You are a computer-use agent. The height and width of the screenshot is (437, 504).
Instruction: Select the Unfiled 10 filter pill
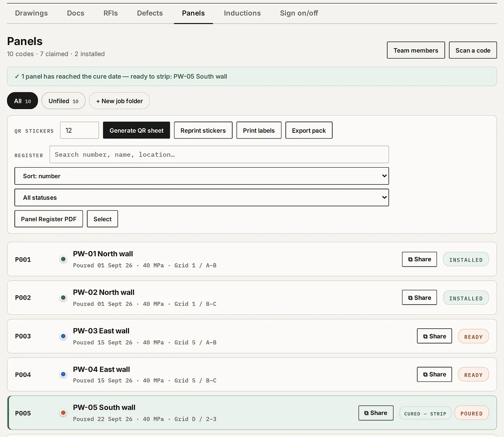tap(63, 101)
